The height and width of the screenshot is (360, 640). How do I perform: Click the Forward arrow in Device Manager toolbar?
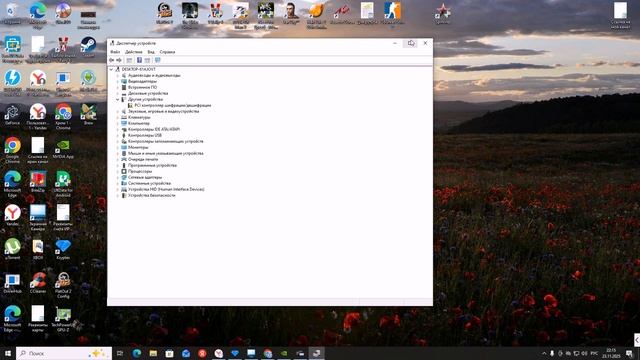(x=119, y=60)
